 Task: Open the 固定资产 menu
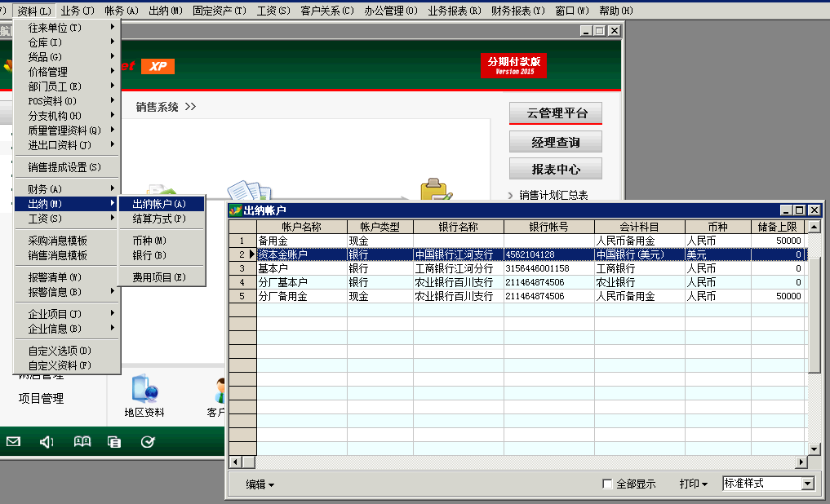click(x=220, y=11)
